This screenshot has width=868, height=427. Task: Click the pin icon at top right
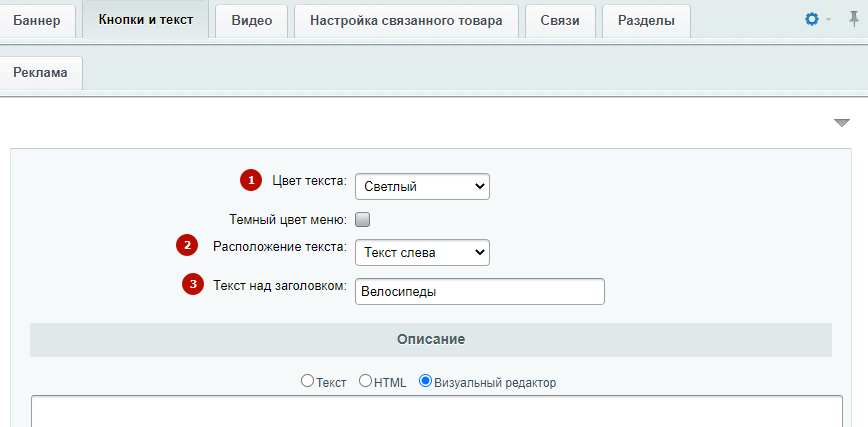coord(854,20)
